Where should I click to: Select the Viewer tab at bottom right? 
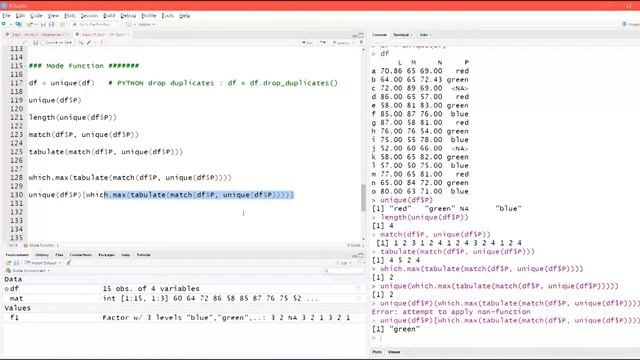[394, 352]
